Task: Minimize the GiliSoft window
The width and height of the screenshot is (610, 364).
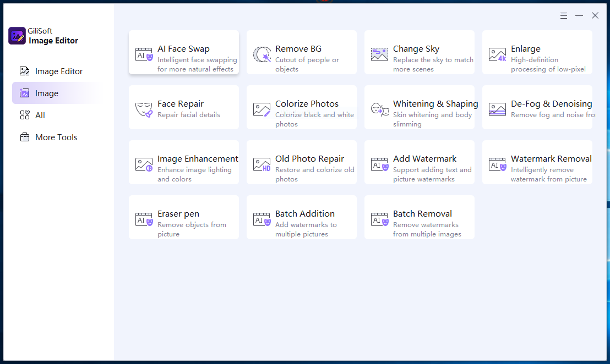Action: click(579, 15)
